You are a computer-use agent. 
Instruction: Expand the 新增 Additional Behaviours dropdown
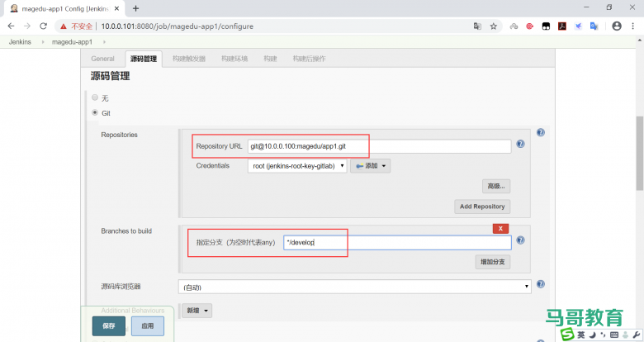pos(197,311)
